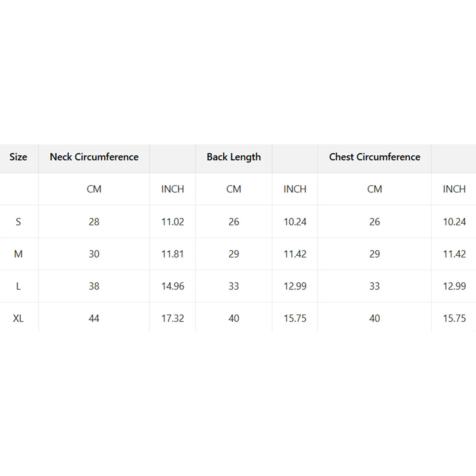
Task: Click the INCH subheader beside Back Length CM
Action: [x=295, y=189]
